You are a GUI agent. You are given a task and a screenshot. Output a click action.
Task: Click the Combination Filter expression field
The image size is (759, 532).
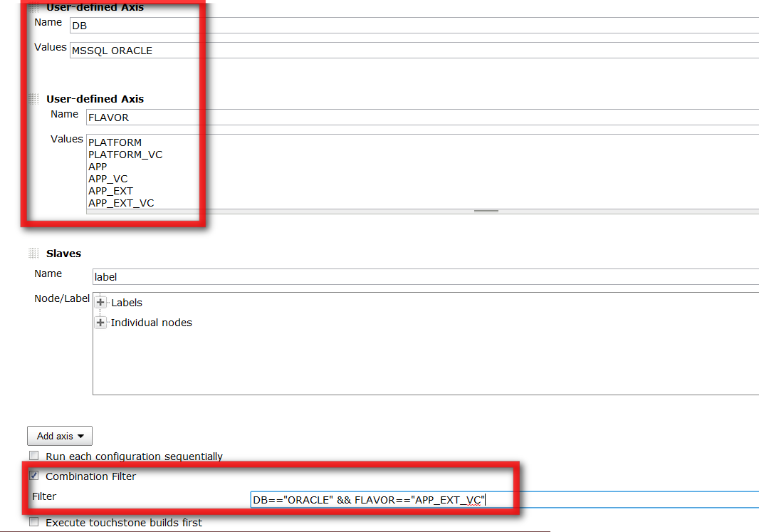pos(504,499)
